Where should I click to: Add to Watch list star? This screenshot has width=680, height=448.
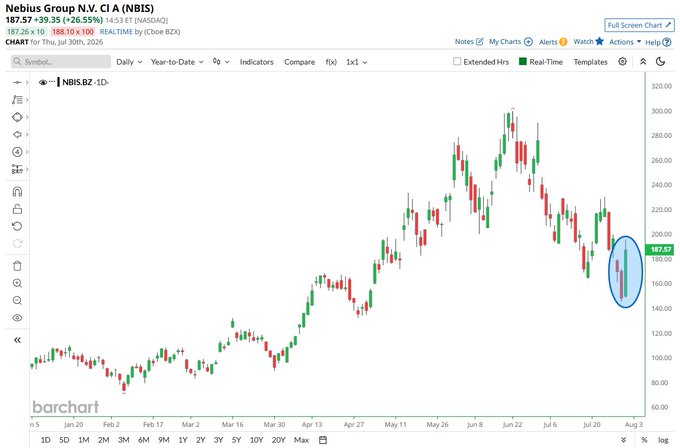click(588, 41)
